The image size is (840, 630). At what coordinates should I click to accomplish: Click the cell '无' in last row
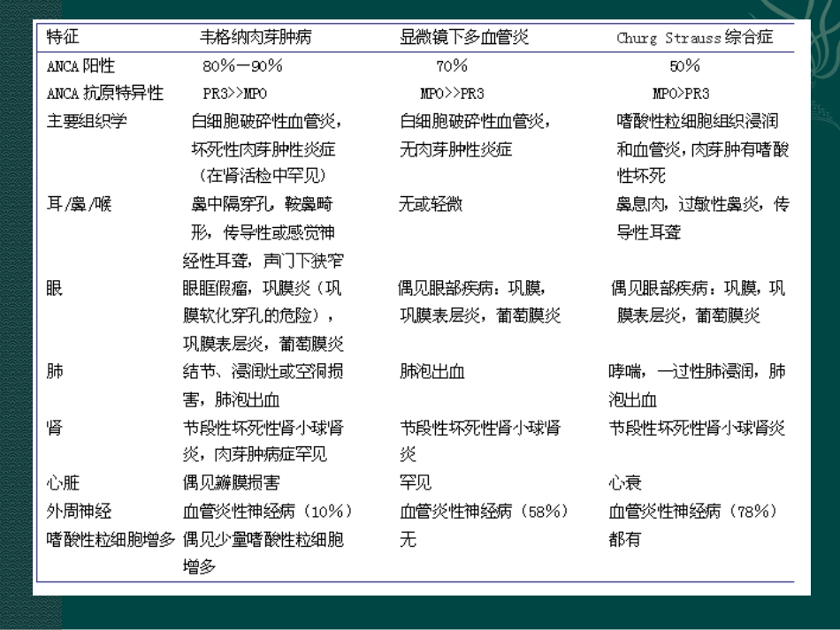[x=408, y=539]
